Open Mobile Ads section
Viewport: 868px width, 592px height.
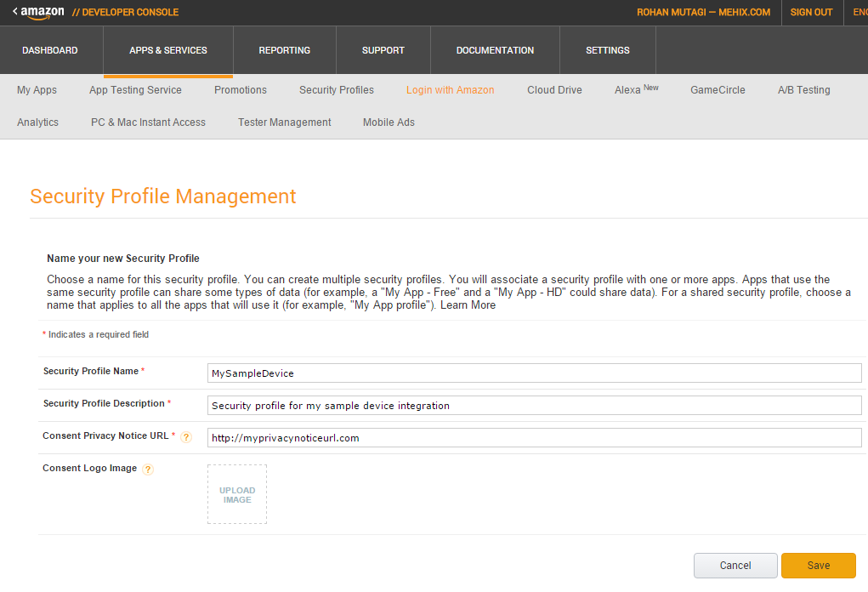pyautogui.click(x=389, y=122)
